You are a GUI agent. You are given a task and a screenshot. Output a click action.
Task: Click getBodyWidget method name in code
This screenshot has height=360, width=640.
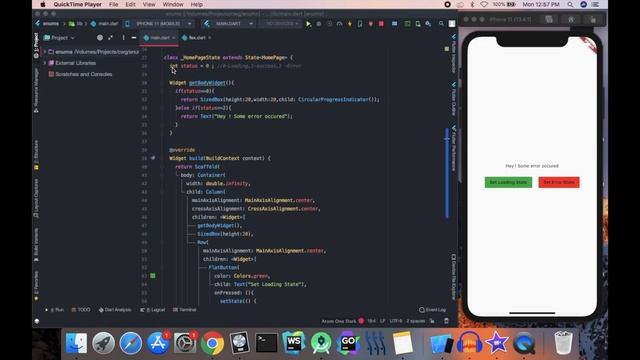[x=207, y=82]
